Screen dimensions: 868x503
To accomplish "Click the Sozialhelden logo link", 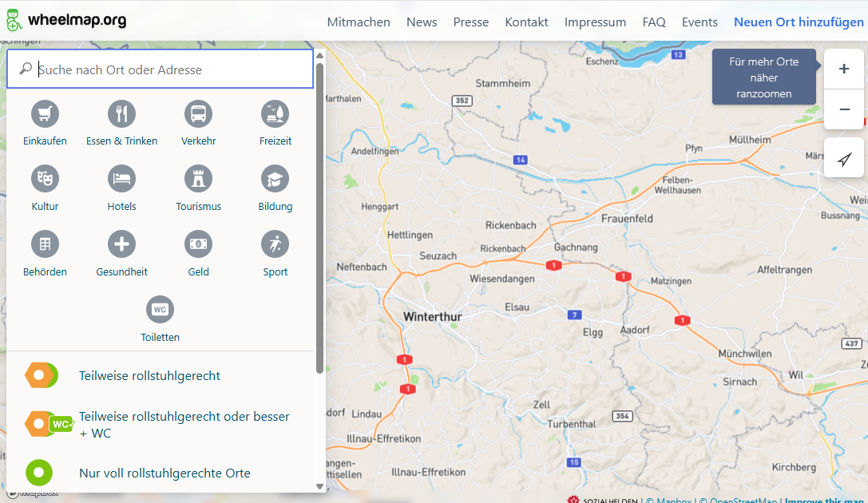I will [602, 500].
